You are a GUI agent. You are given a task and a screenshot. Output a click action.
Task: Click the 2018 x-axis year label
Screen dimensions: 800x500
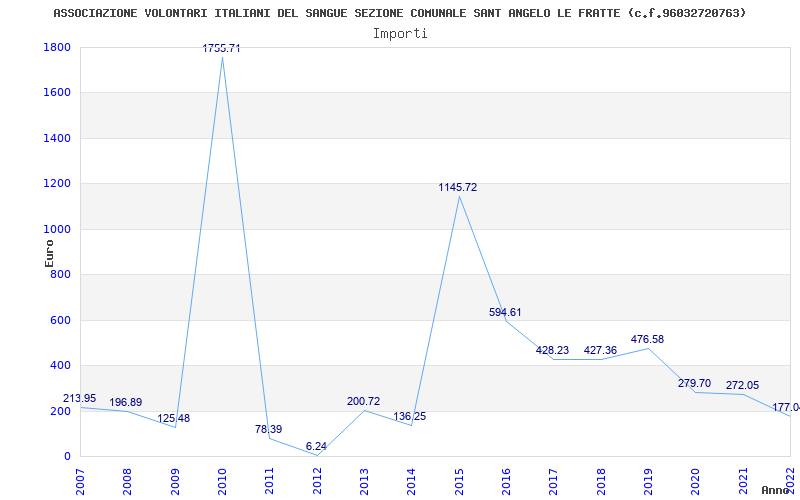pyautogui.click(x=601, y=481)
